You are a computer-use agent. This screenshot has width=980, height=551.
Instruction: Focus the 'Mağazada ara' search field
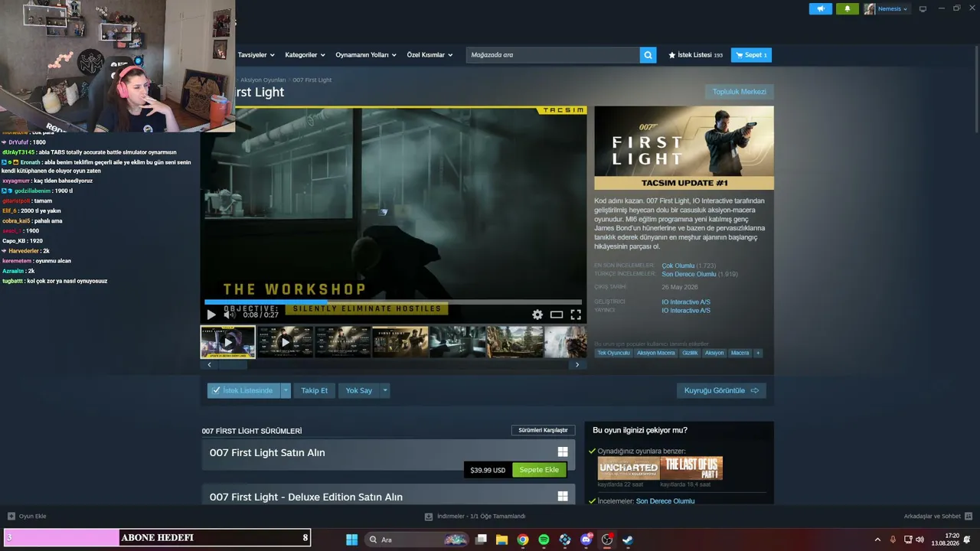553,55
